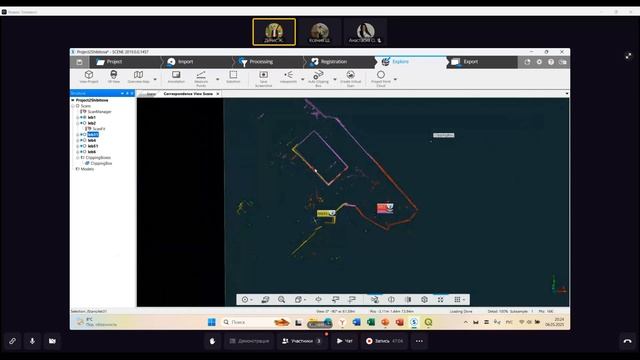Viewport: 640px width, 360px height.
Task: Open the Project Point Cloud dropdown arrow
Action: point(395,79)
